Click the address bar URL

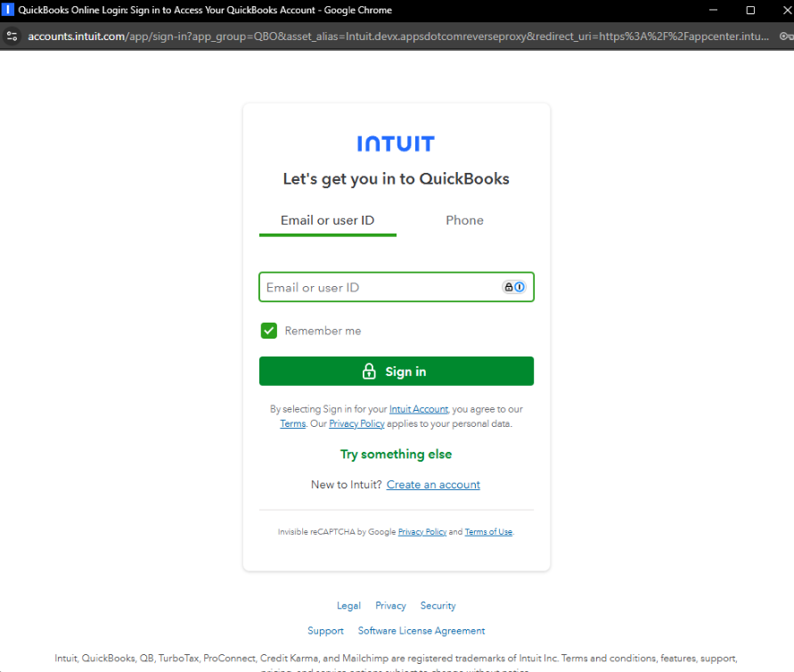point(398,37)
